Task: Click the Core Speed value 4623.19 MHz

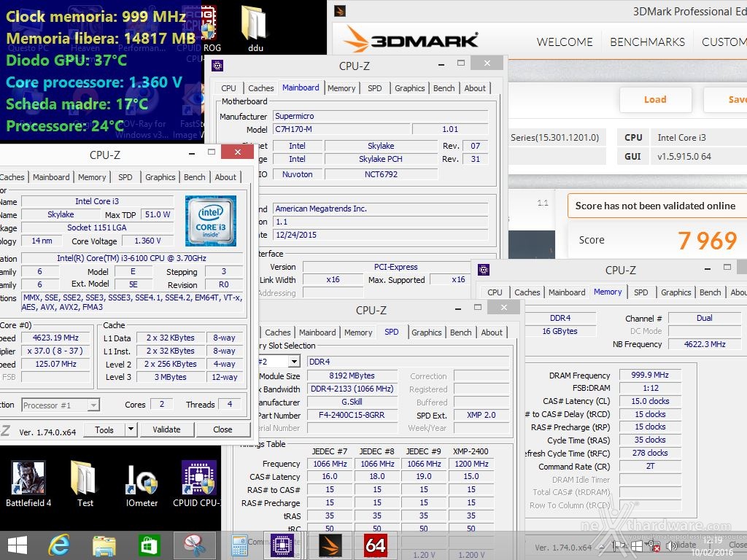Action: pos(55,338)
